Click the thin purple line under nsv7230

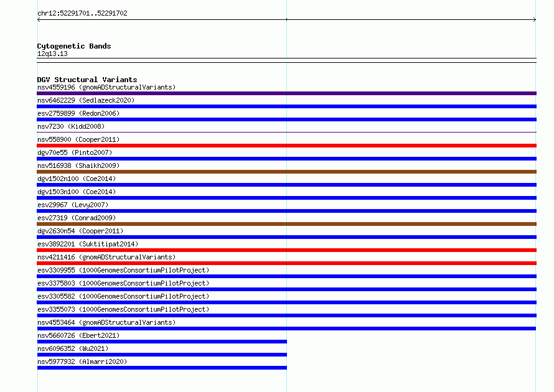pyautogui.click(x=286, y=132)
